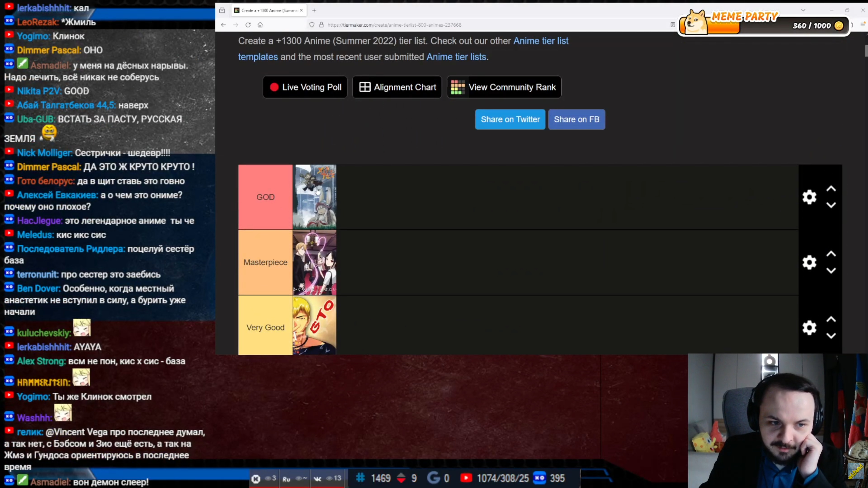Click the pink GOD tier label

pyautogui.click(x=265, y=197)
